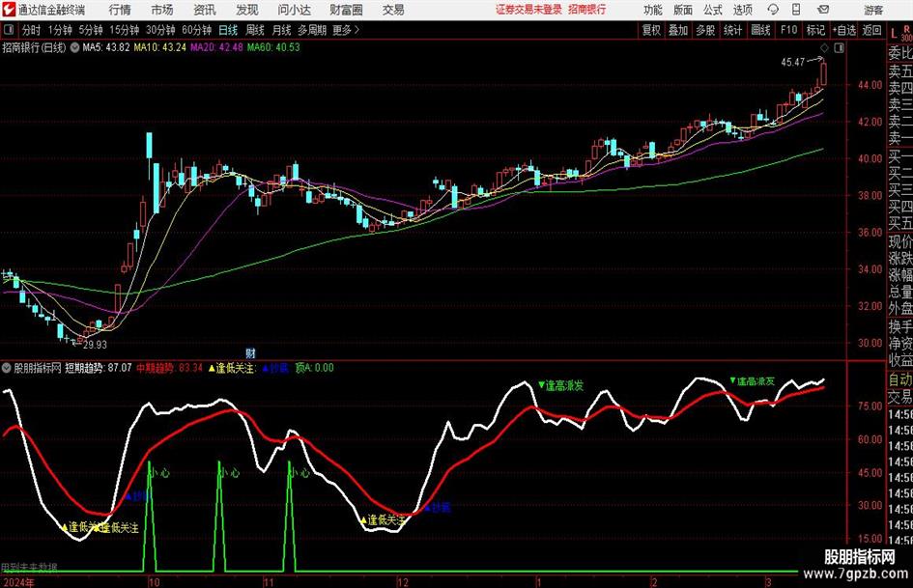
Task: Click the 短期趋势: 87.07 value
Action: click(x=99, y=368)
